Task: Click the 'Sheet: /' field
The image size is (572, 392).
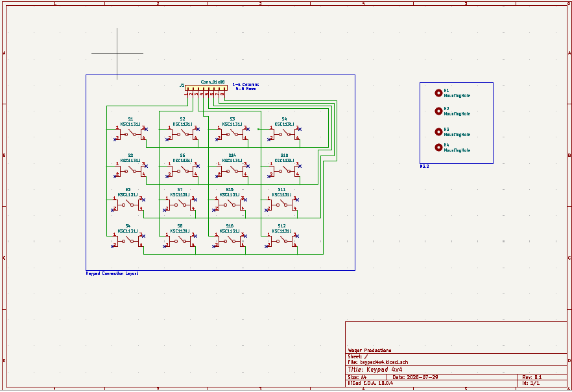Action: click(x=357, y=356)
